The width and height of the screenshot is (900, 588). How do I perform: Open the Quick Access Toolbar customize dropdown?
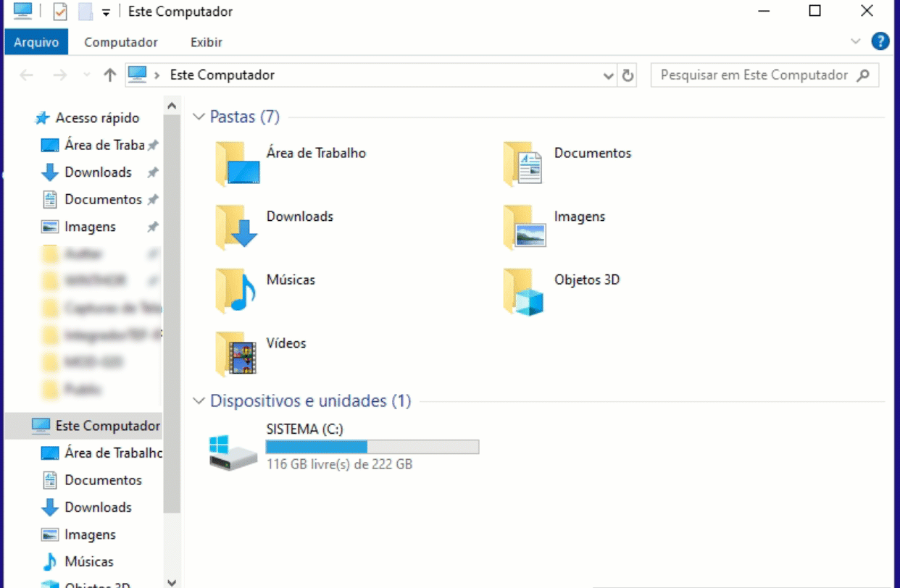[x=106, y=12]
